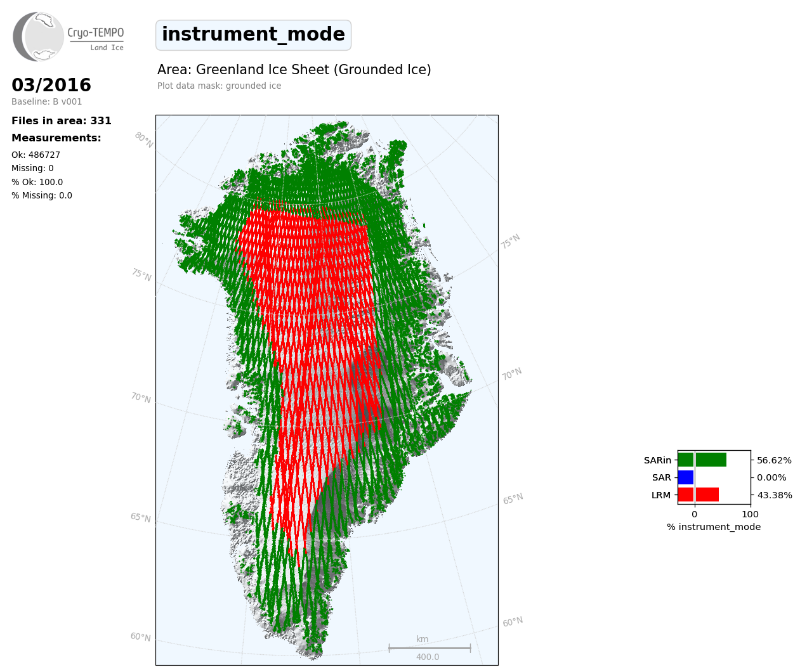Click the left-side 75°N latitude label

click(x=141, y=275)
